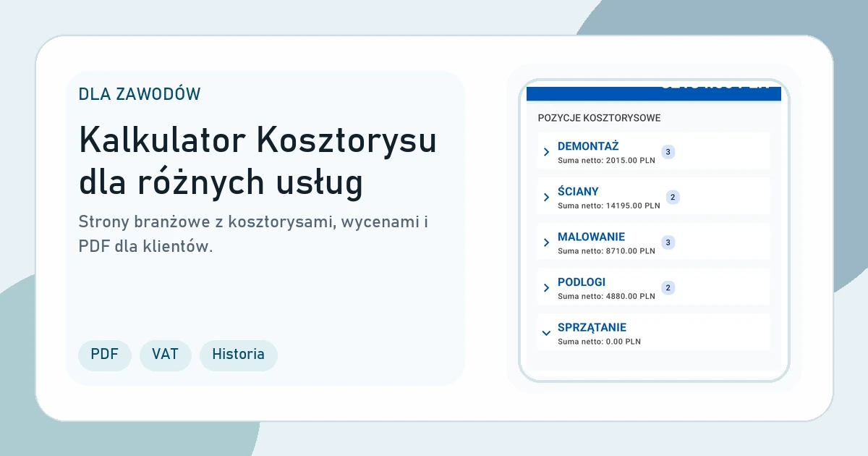Screen dimensions: 868x456
Task: Click the DLA ZAWODÓW label
Action: pos(140,94)
